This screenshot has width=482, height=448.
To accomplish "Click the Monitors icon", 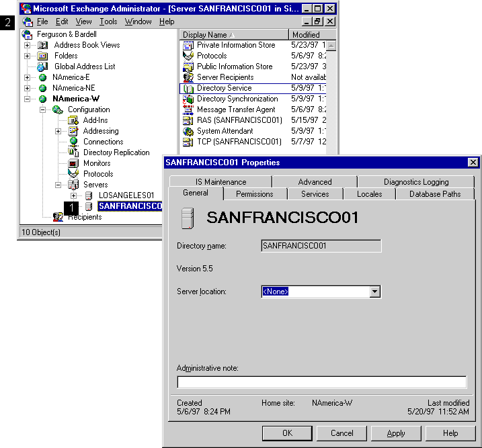I will point(73,163).
